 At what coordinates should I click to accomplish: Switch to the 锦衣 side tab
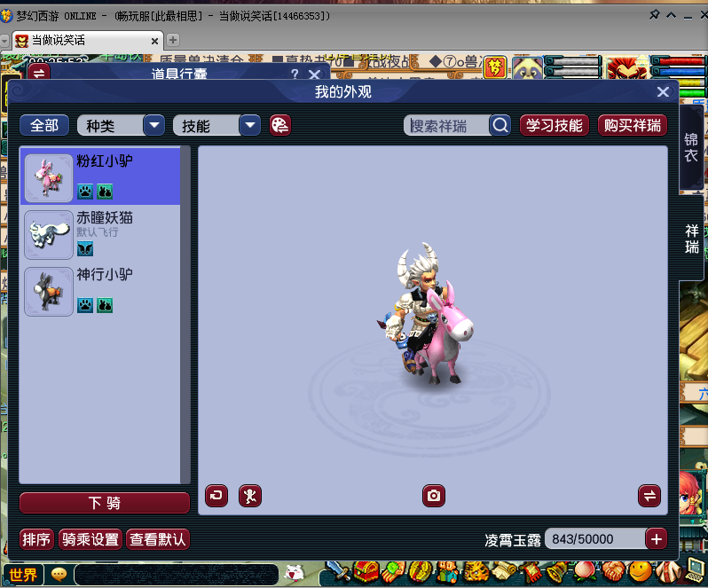click(x=691, y=147)
